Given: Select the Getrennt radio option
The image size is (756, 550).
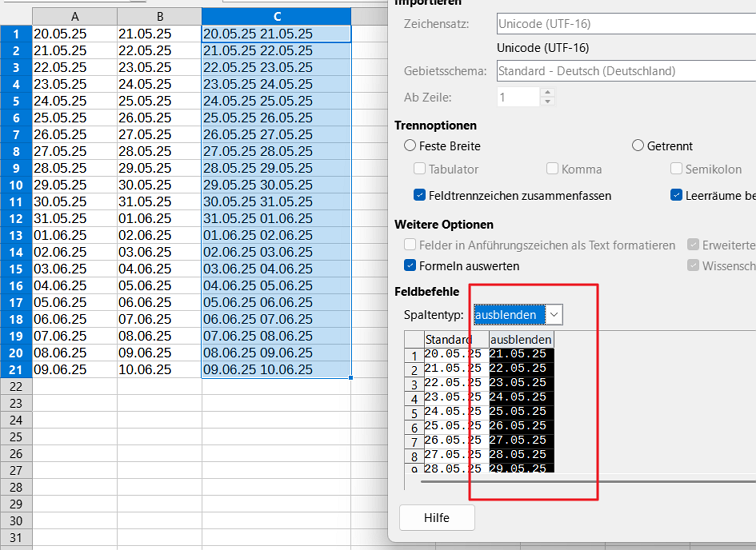Looking at the screenshot, I should coord(638,146).
